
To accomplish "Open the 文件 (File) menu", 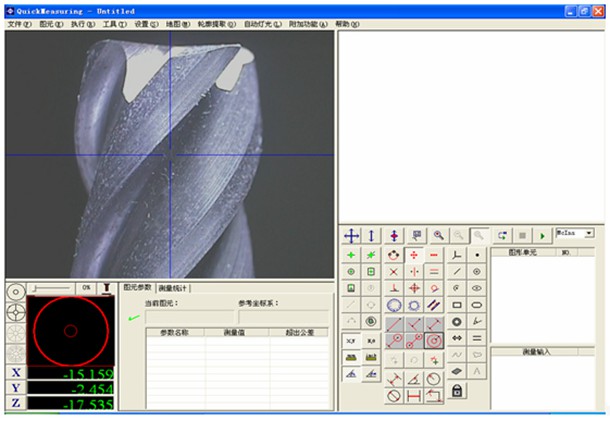I will pyautogui.click(x=20, y=22).
